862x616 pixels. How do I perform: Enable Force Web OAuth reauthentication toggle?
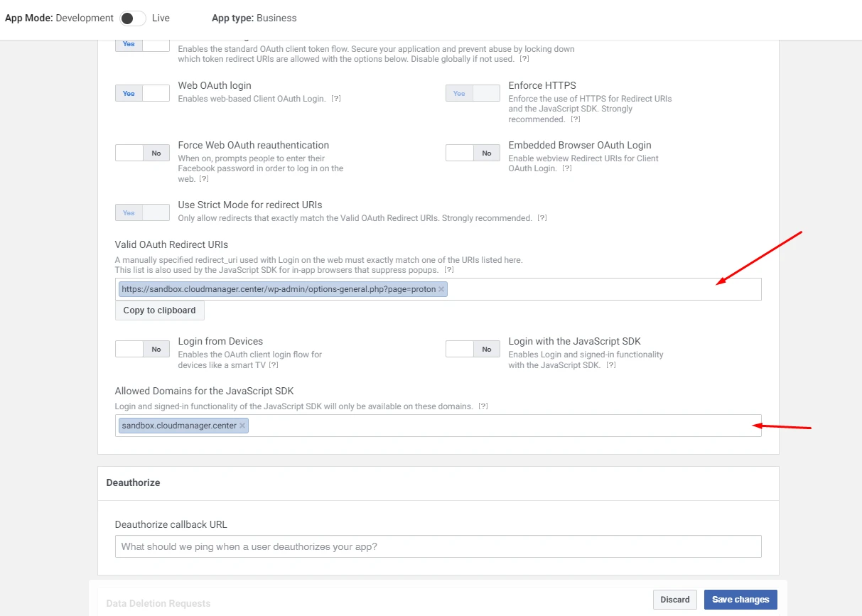point(142,153)
